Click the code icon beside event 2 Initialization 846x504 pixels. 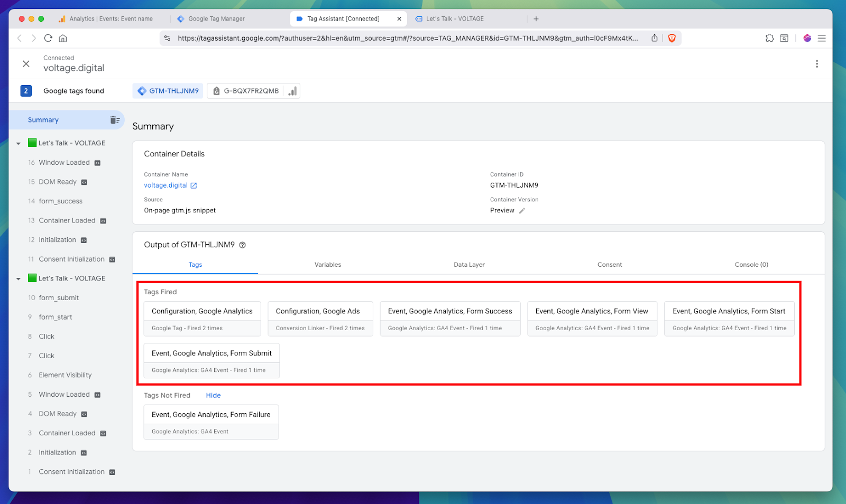pos(84,453)
